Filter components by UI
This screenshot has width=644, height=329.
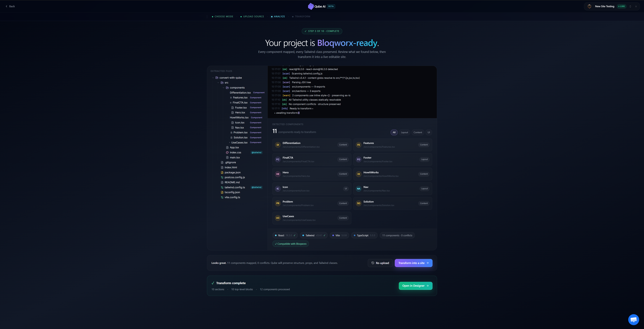coord(428,133)
